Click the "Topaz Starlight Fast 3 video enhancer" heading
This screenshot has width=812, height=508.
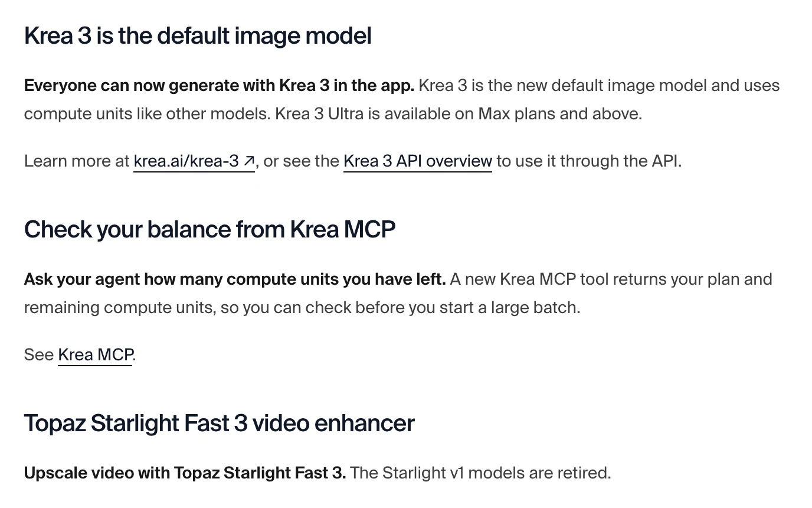(219, 423)
